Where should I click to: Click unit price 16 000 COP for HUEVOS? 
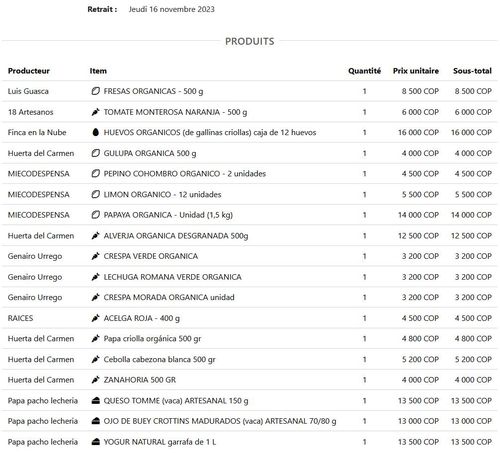[418, 132]
